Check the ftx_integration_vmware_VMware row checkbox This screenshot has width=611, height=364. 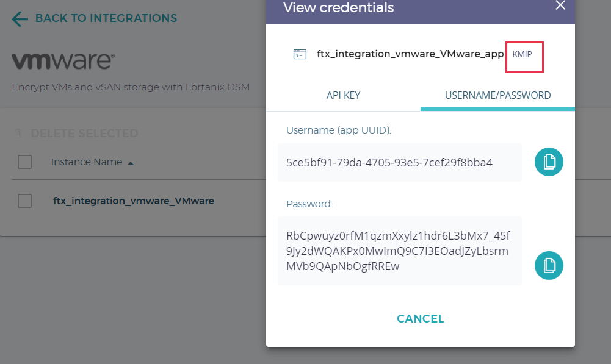tap(25, 201)
